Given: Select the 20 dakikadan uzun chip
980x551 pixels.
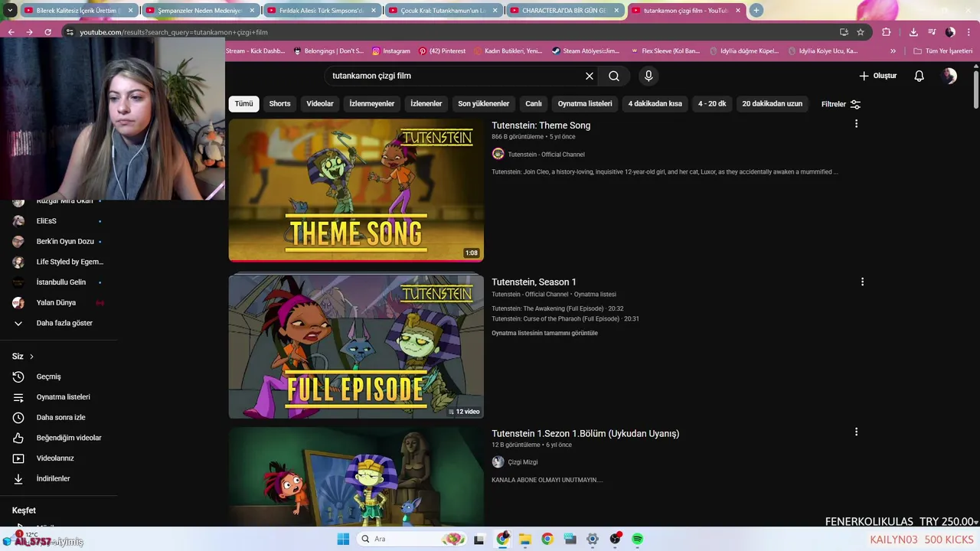Looking at the screenshot, I should pyautogui.click(x=773, y=103).
